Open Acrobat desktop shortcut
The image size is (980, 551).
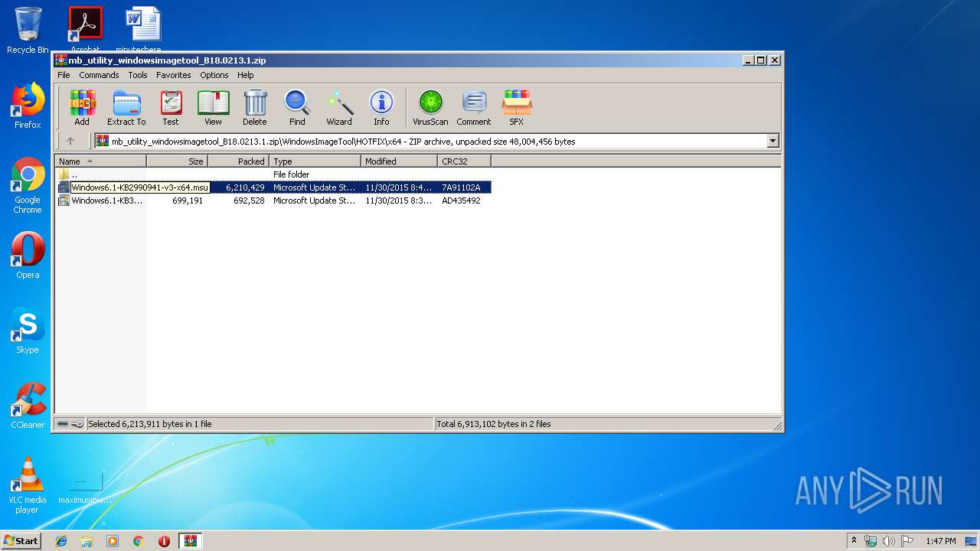85,29
